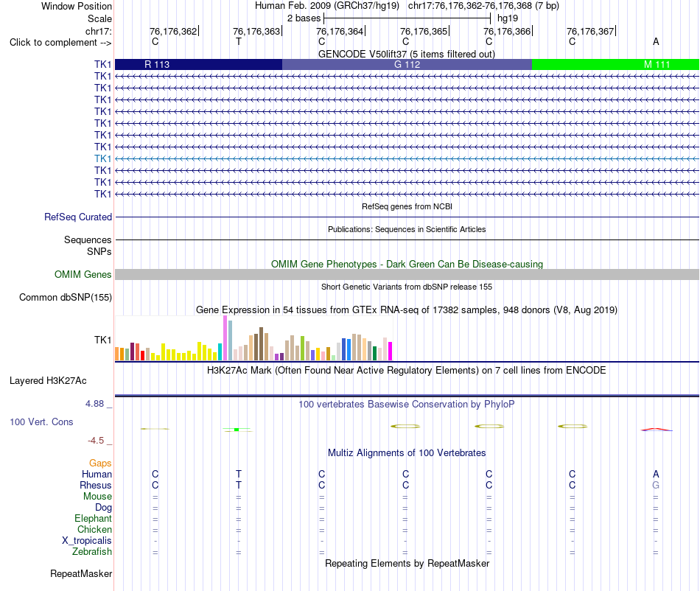Select the Rhesus alignment row label
Viewport: 700px width, 591px height.
[x=96, y=485]
